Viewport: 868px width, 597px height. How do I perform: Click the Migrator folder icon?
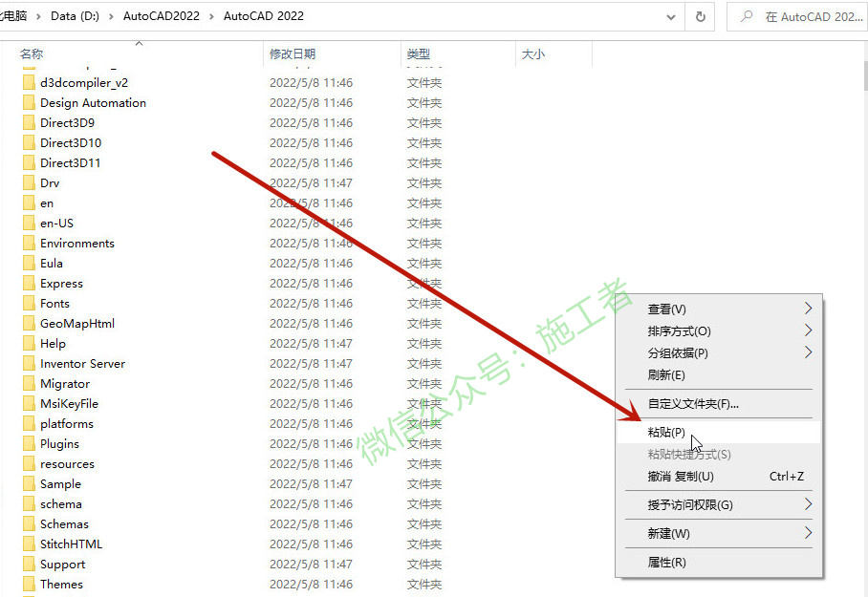(x=30, y=383)
